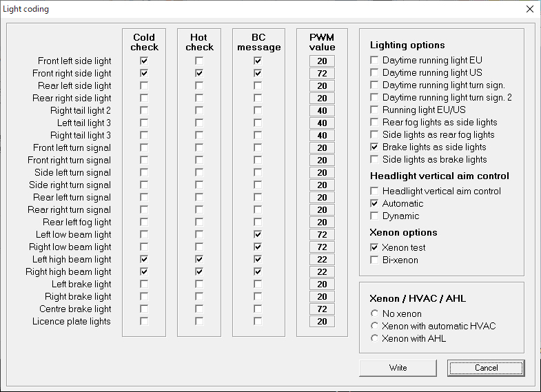Click the Cancel button
Image resolution: width=541 pixels, height=392 pixels.
click(x=486, y=368)
